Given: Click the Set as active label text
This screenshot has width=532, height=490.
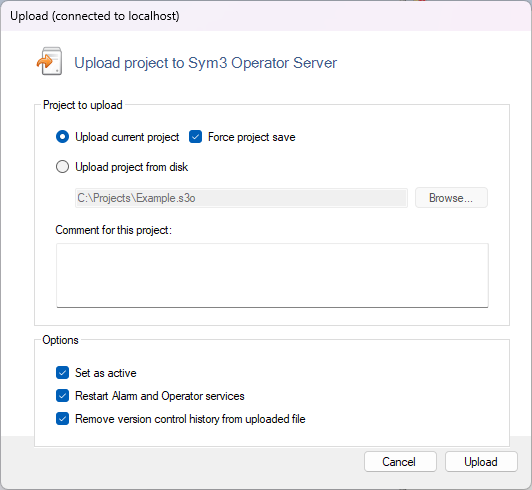Looking at the screenshot, I should click(x=106, y=373).
